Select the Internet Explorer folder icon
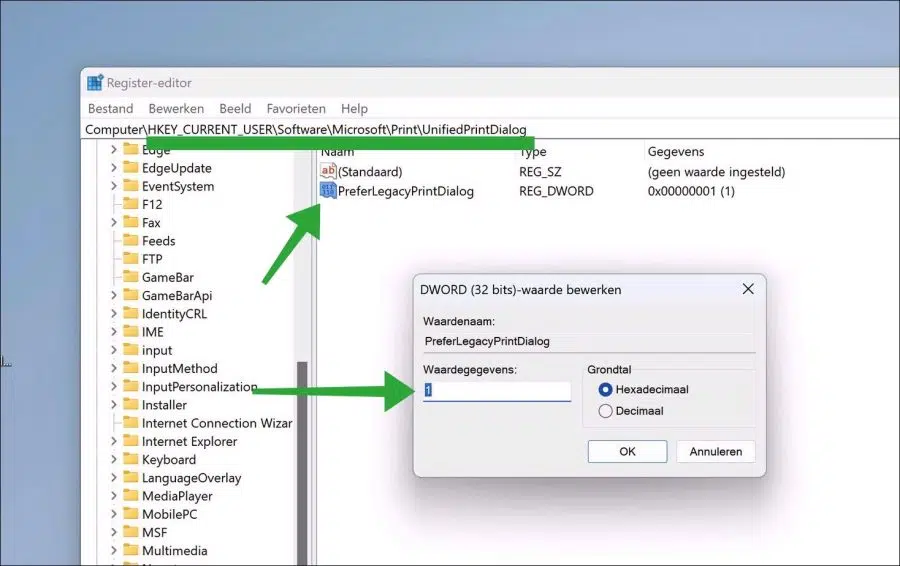The height and width of the screenshot is (566, 900). click(131, 441)
